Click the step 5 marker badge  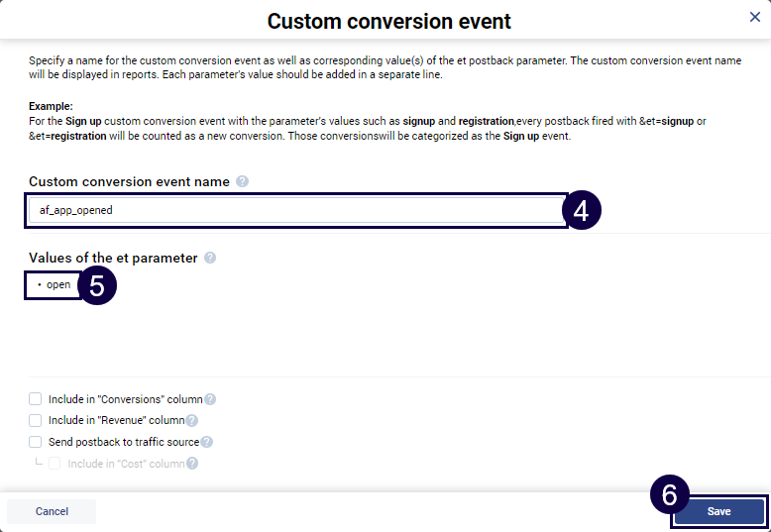(97, 284)
